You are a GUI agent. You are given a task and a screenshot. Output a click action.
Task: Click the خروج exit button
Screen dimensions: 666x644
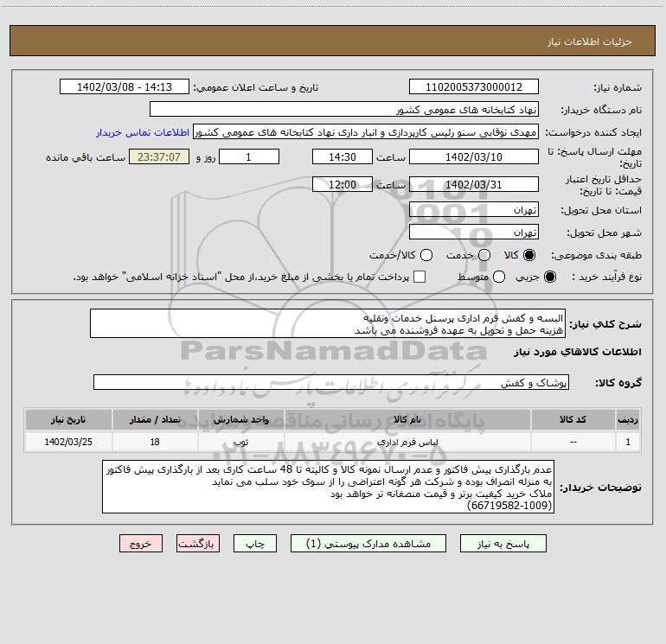point(141,544)
